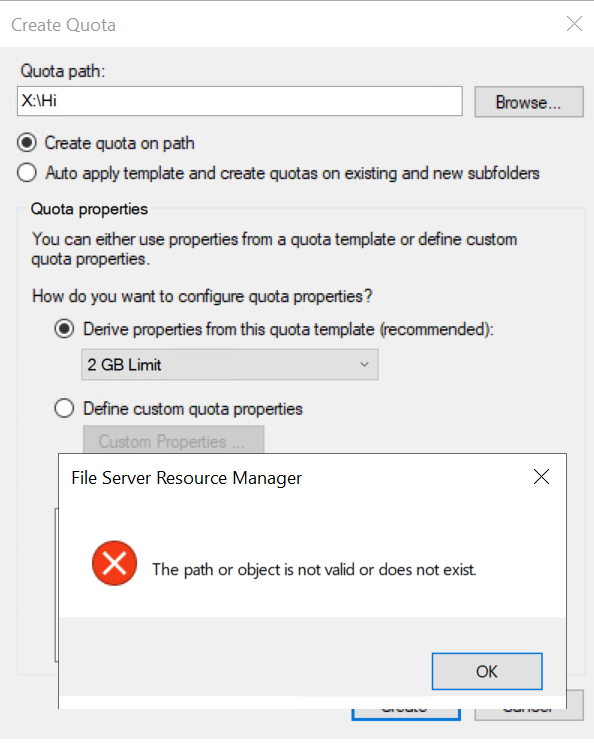The height and width of the screenshot is (743, 594).
Task: Click the Quota properties group label
Action: click(89, 209)
